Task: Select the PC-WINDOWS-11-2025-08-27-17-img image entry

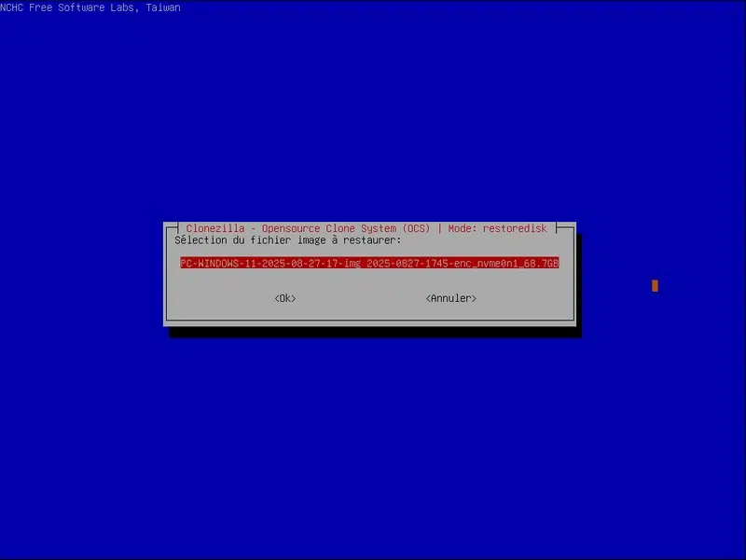Action: click(369, 263)
